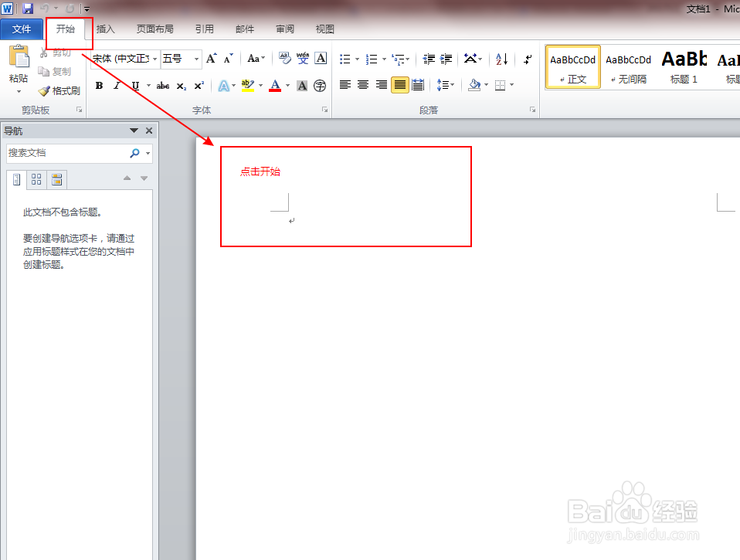The image size is (740, 560).
Task: Apply red font color
Action: (x=275, y=86)
